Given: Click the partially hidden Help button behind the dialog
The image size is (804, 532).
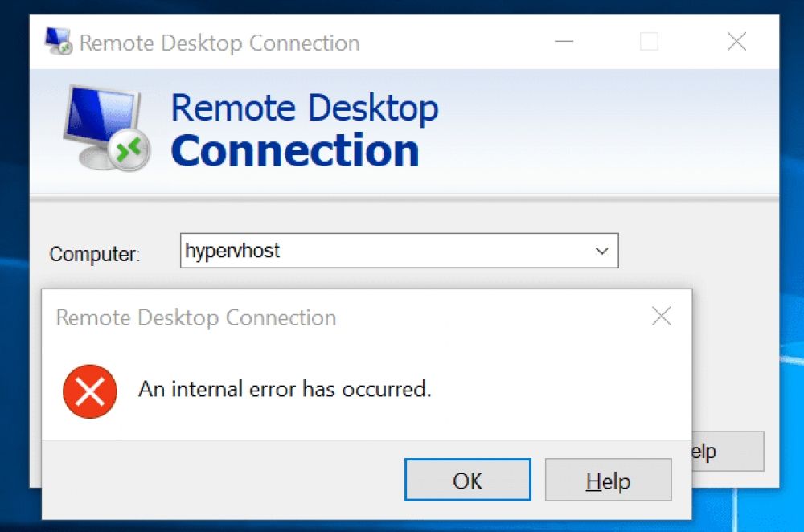Looking at the screenshot, I should coord(728,451).
